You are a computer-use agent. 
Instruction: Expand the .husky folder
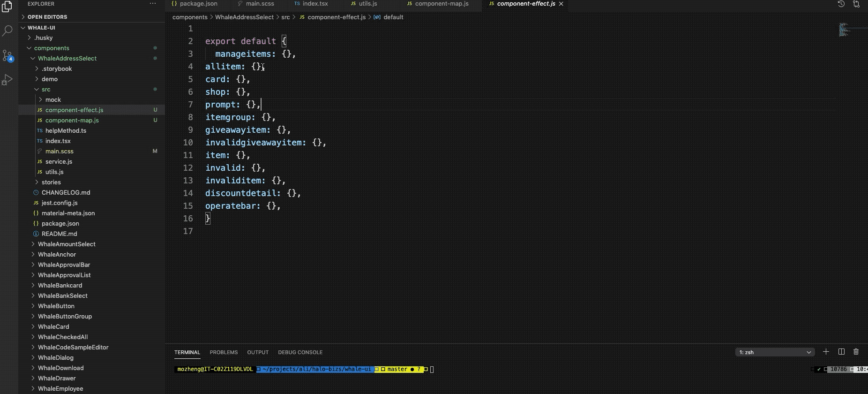[x=91, y=38]
